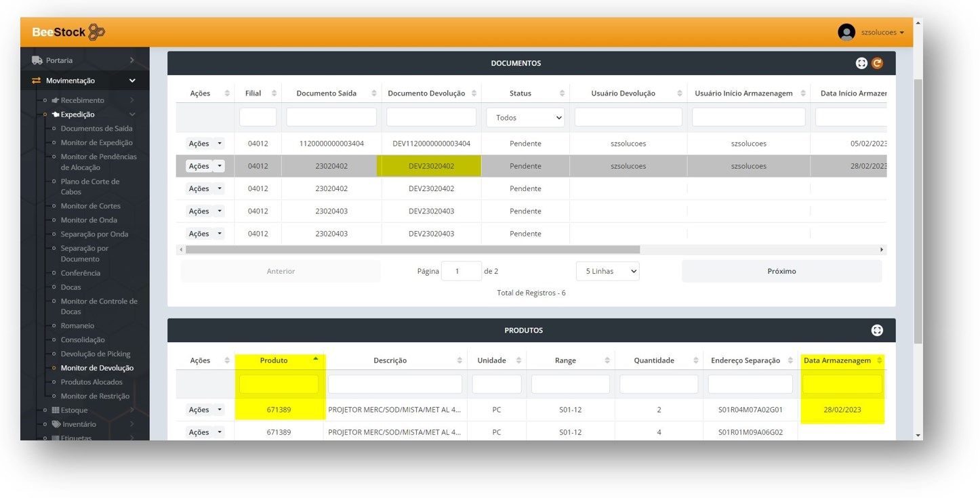Screen dimensions: 980x498
Task: Click the expand icon in Produtos header
Action: tap(877, 331)
